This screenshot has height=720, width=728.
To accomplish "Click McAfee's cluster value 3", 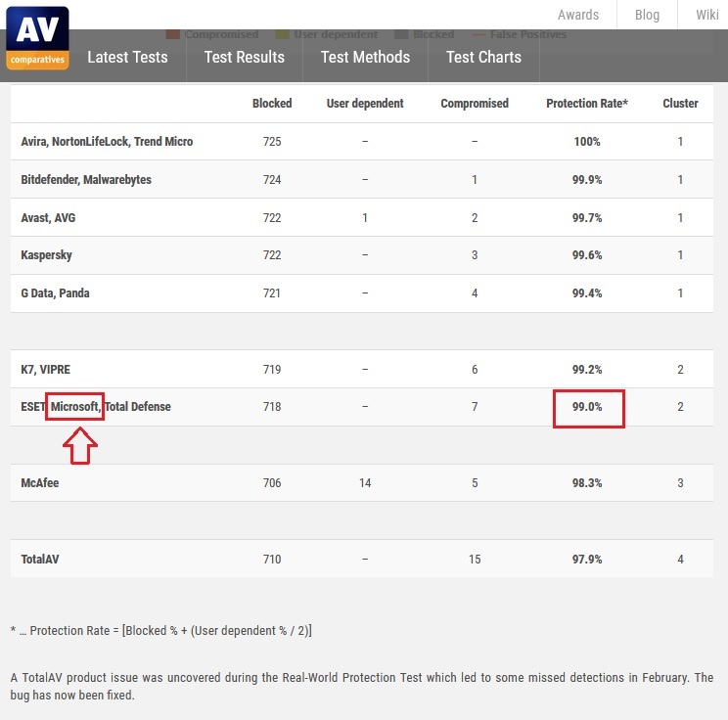I will coord(680,483).
